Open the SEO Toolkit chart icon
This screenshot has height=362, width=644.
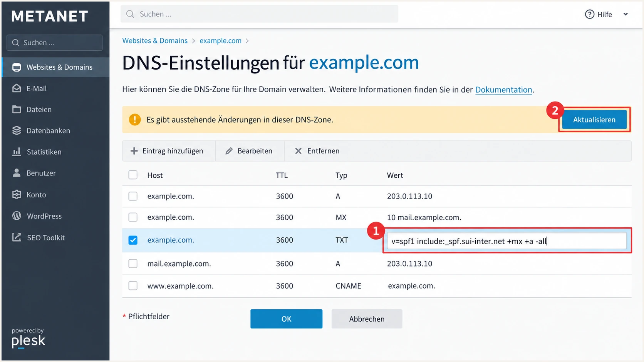pyautogui.click(x=17, y=237)
